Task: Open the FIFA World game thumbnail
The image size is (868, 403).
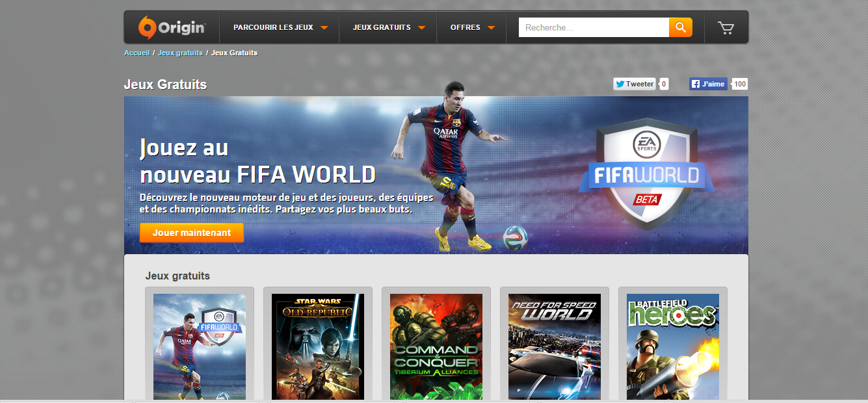Action: [200, 346]
